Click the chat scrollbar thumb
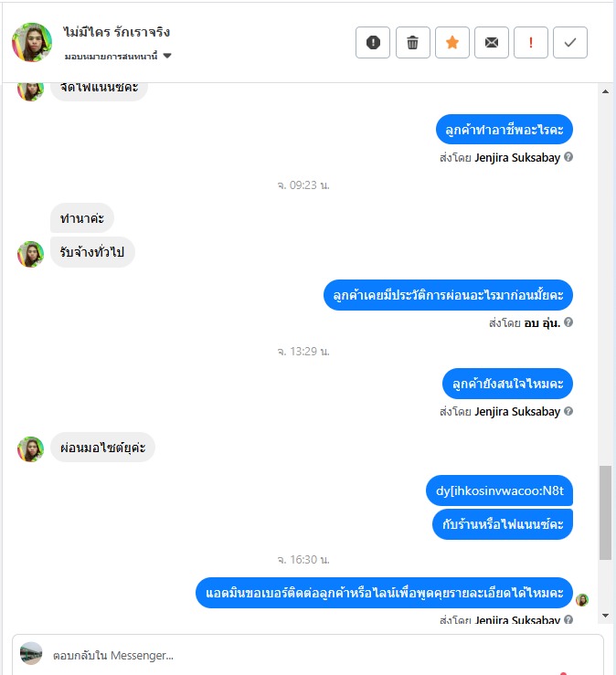Image resolution: width=616 pixels, height=675 pixels. tap(605, 512)
